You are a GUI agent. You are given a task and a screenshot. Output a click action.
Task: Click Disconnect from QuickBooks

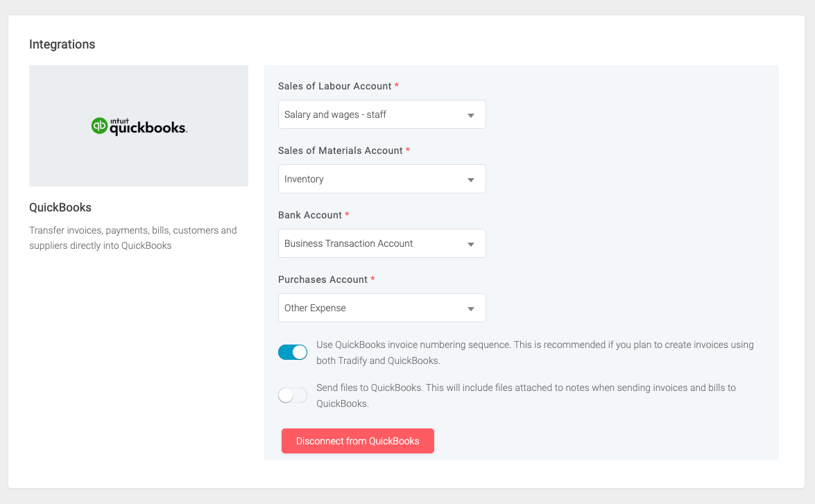[x=357, y=440]
